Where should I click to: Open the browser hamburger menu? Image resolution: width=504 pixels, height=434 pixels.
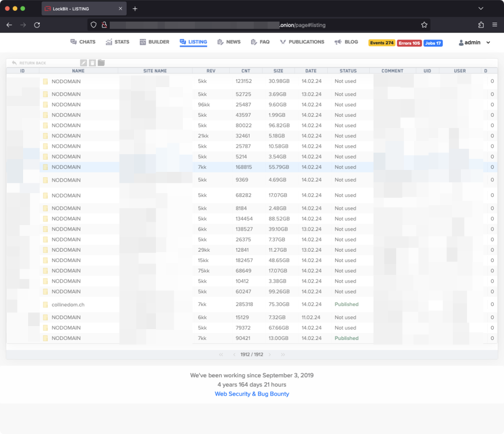[x=494, y=25]
